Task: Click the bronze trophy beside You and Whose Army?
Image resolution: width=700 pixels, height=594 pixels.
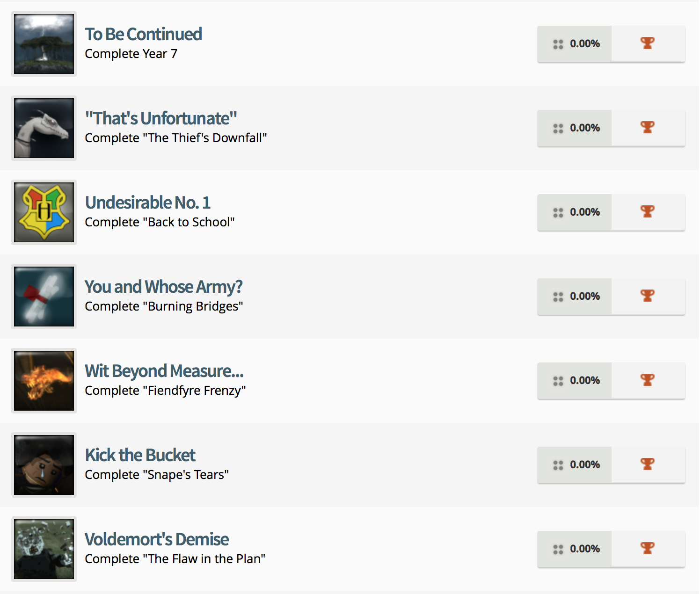Action: click(x=648, y=296)
